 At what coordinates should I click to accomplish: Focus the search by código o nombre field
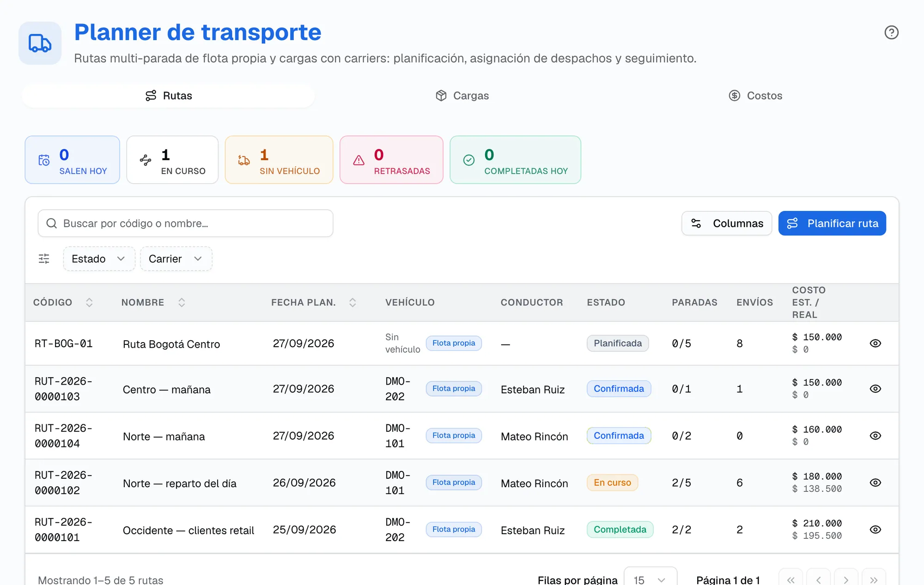(x=185, y=223)
